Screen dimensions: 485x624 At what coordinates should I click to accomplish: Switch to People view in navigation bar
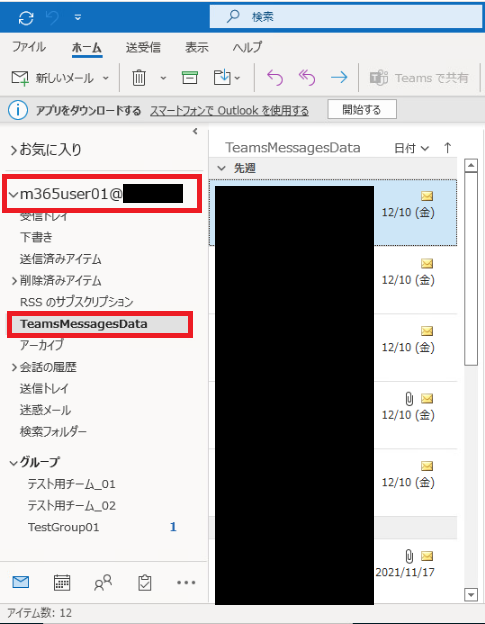[103, 583]
